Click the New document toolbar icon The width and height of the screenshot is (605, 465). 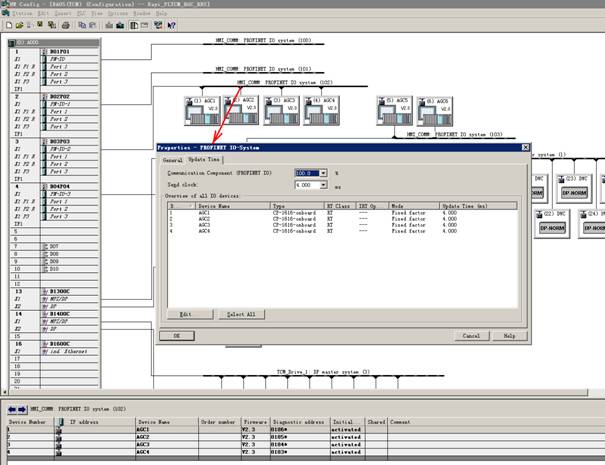(7, 23)
